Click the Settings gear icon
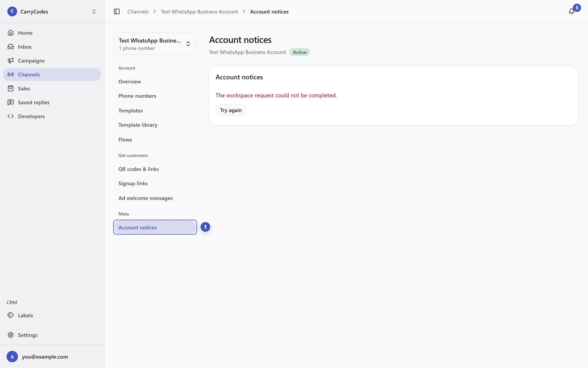Viewport: 588px width, 368px height. (10, 335)
